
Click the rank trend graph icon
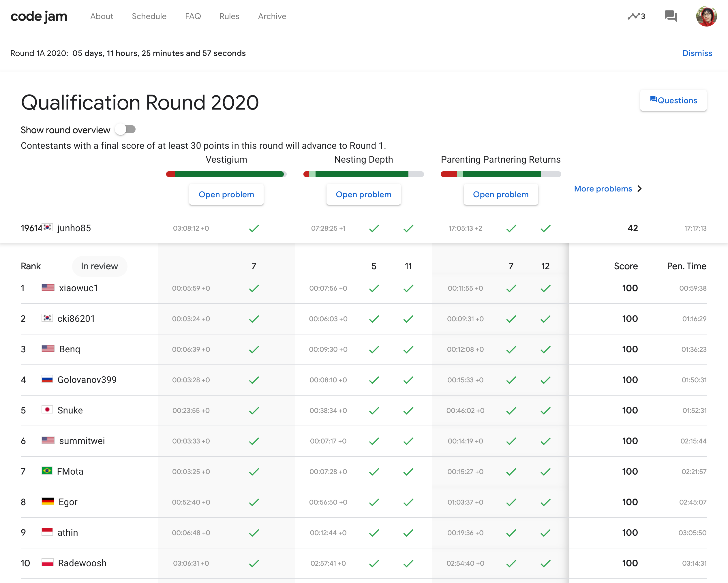pyautogui.click(x=634, y=16)
